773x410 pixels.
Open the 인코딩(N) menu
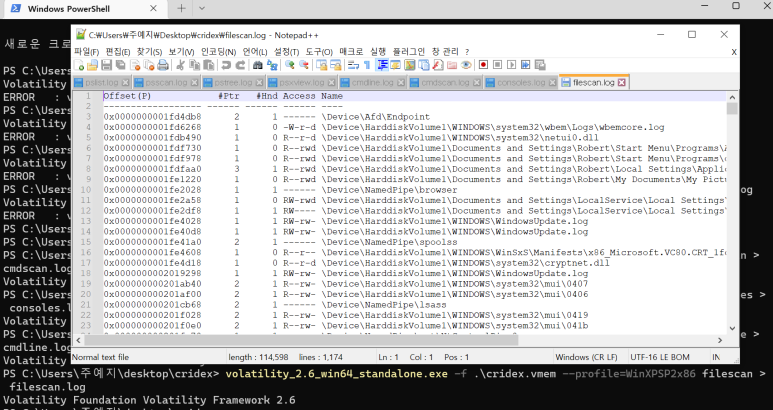pyautogui.click(x=218, y=51)
